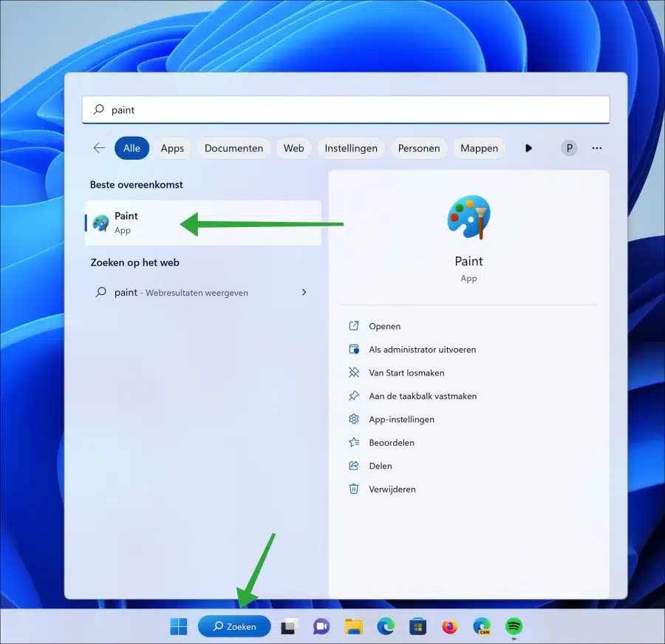
Task: Open the three-dot more options menu
Action: [x=597, y=148]
